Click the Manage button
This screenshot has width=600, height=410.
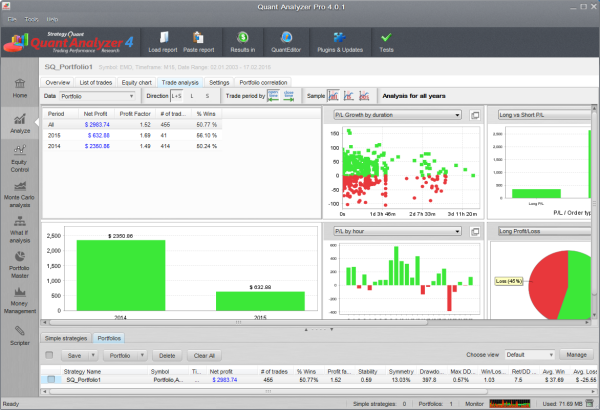[576, 355]
